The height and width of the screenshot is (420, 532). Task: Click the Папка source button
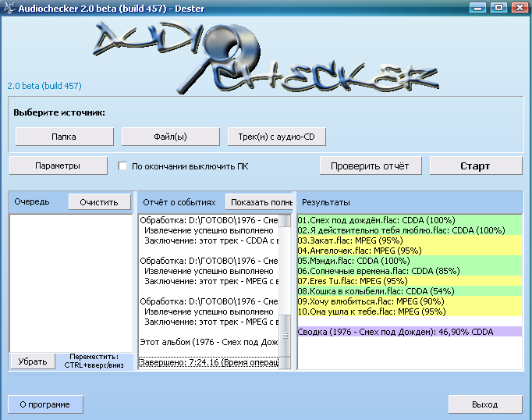64,136
